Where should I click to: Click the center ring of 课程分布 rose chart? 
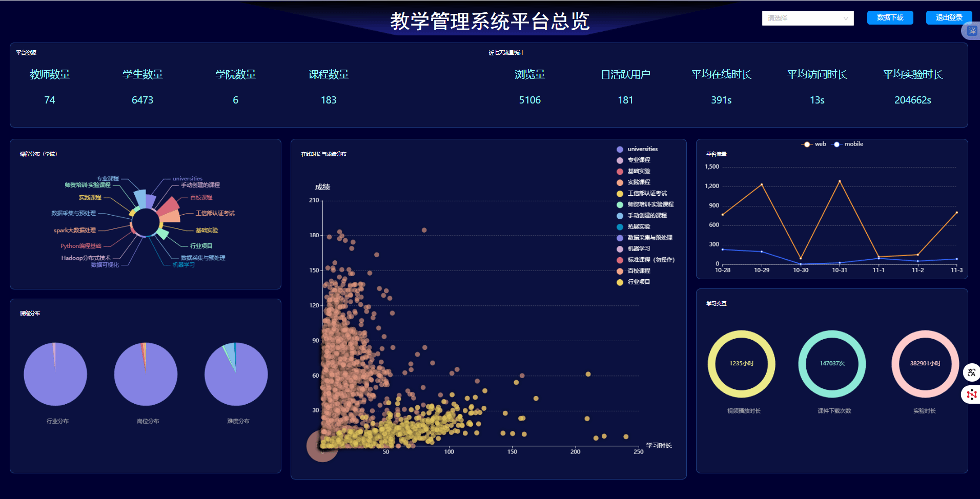(x=146, y=223)
